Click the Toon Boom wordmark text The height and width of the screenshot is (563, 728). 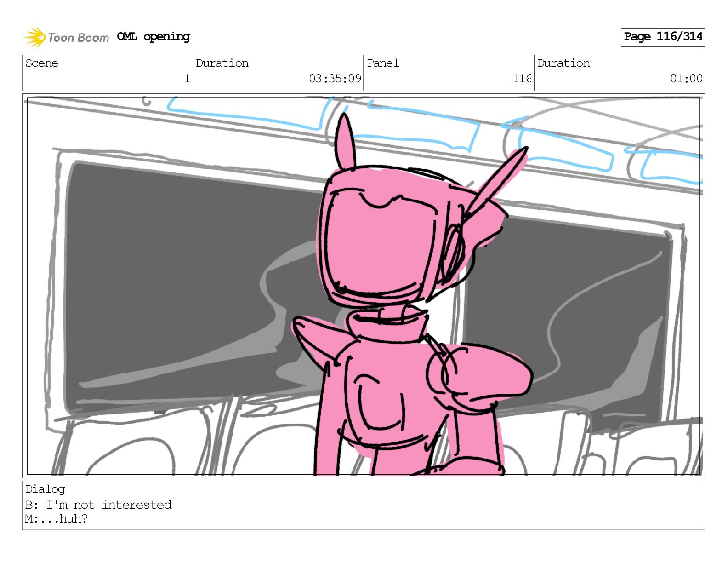click(79, 38)
